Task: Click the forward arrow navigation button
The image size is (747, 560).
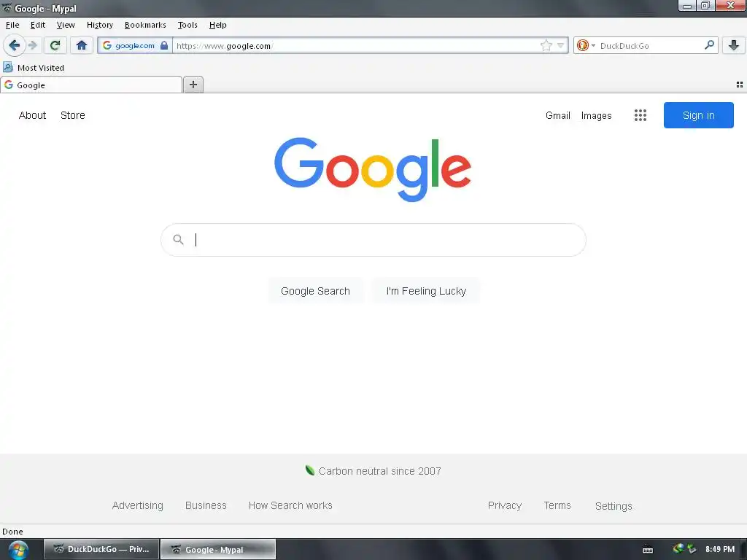Action: [x=32, y=46]
